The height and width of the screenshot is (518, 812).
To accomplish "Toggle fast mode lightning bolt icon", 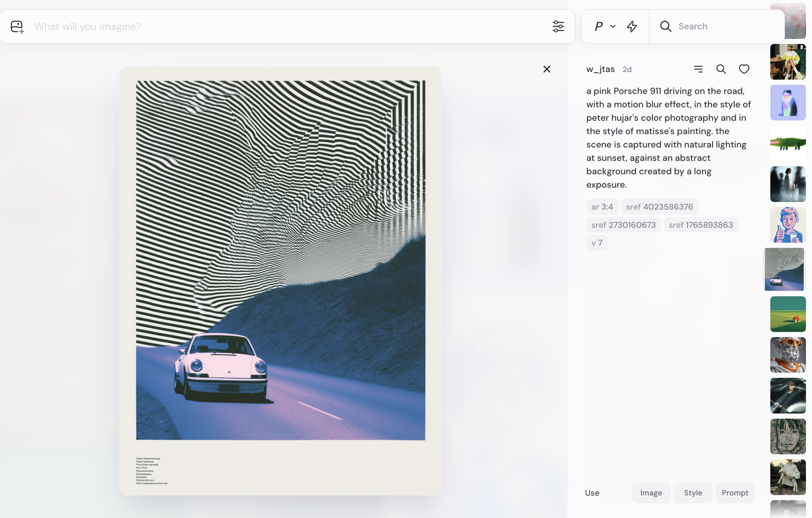I will [632, 26].
